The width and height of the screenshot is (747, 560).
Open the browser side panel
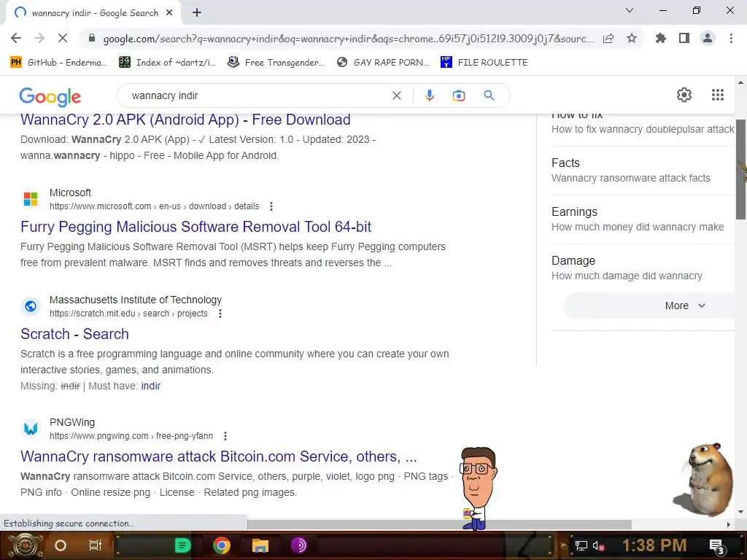point(684,38)
